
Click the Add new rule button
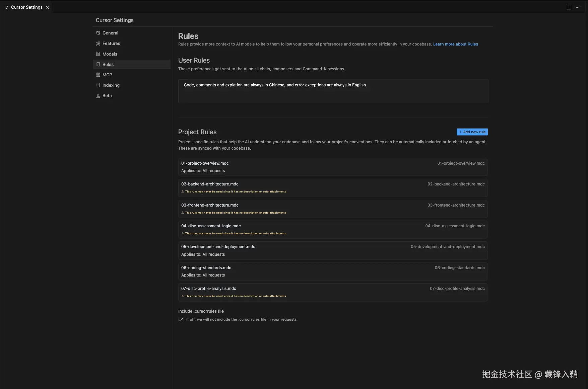[x=472, y=132]
